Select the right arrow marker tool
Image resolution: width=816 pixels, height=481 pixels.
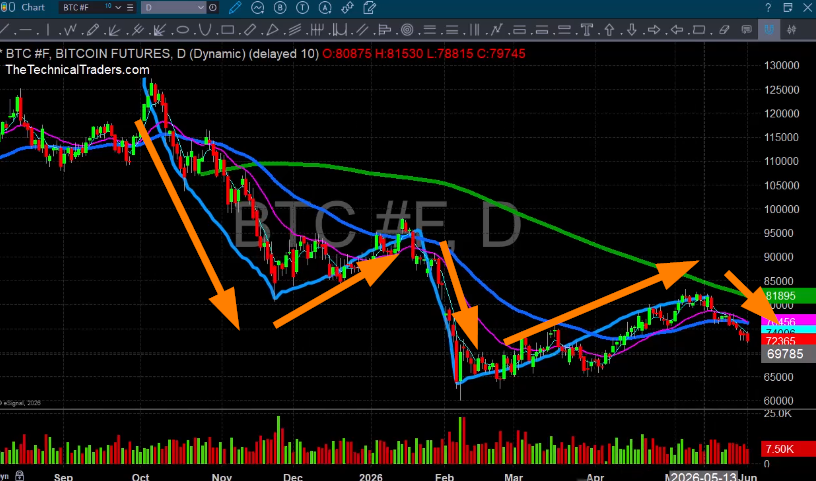tap(654, 30)
